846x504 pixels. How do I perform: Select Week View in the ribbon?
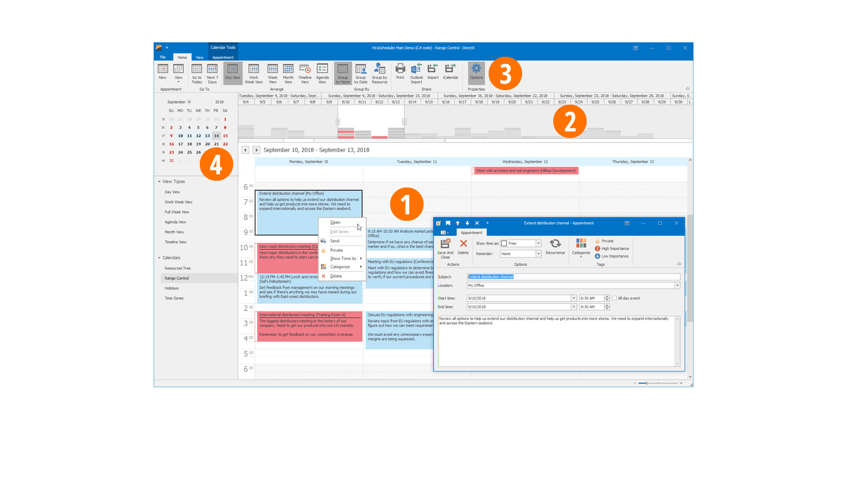273,73
